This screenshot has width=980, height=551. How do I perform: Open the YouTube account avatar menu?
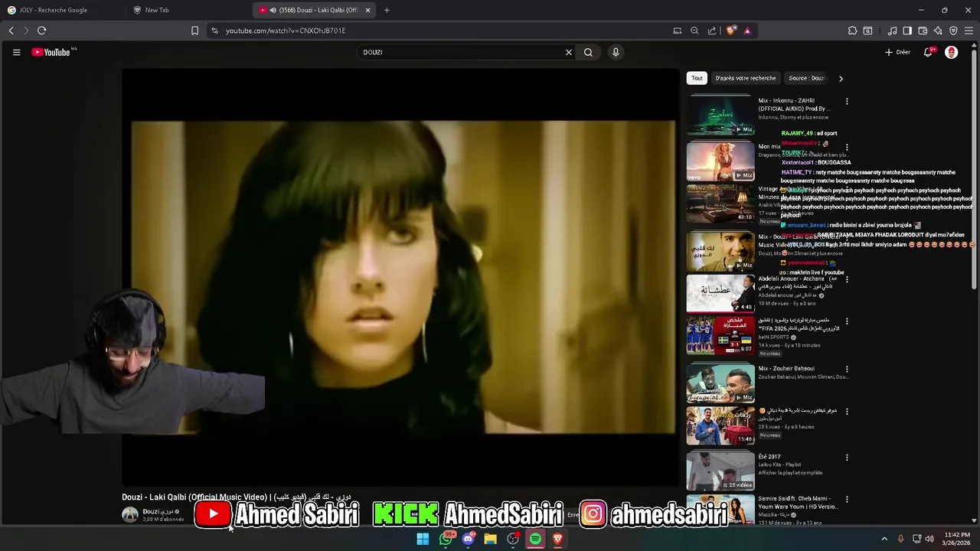coord(952,52)
